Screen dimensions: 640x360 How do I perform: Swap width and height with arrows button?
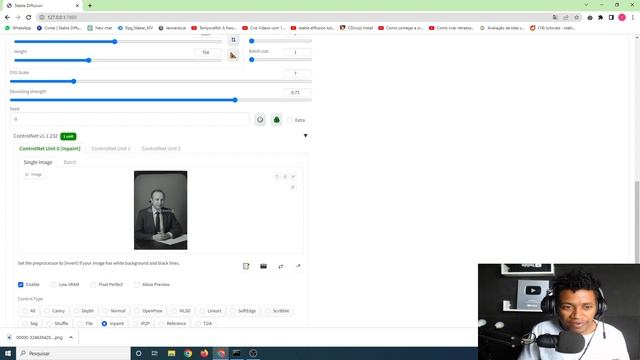(x=233, y=40)
